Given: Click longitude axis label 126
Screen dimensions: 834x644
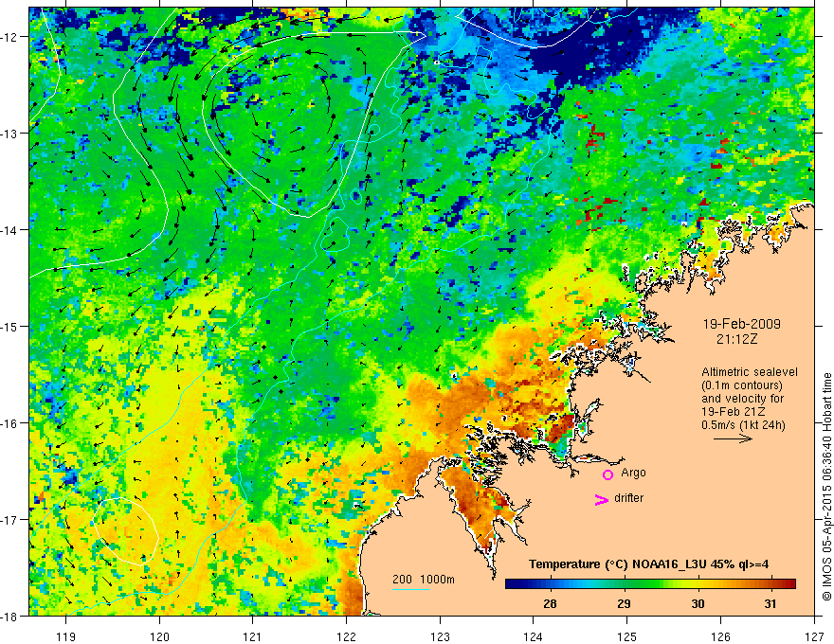Looking at the screenshot, I should tap(720, 636).
